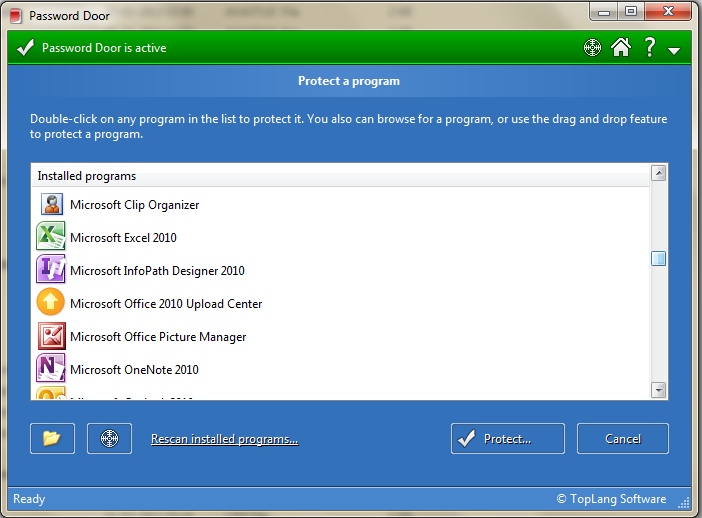Close the Password Door window
This screenshot has height=518, width=702.
[x=668, y=12]
